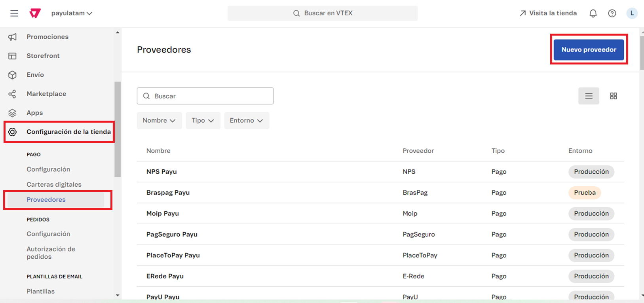This screenshot has width=644, height=303.
Task: Open the Braspag Payu provider row
Action: 380,193
